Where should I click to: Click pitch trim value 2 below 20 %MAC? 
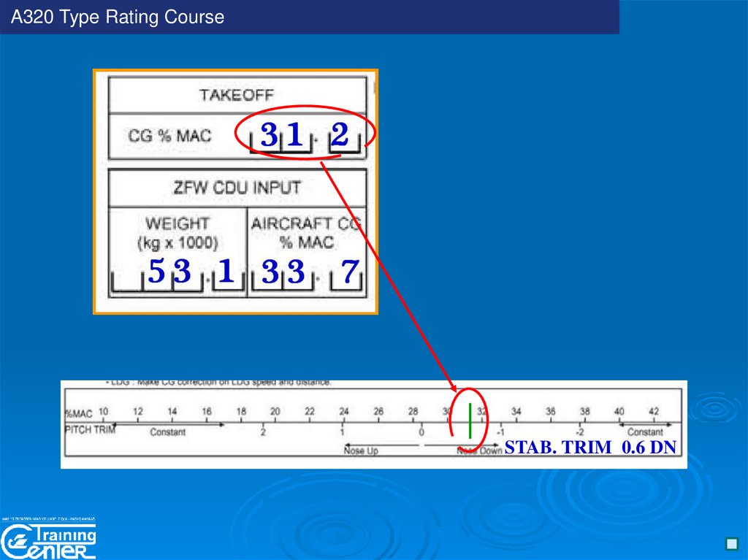point(263,432)
